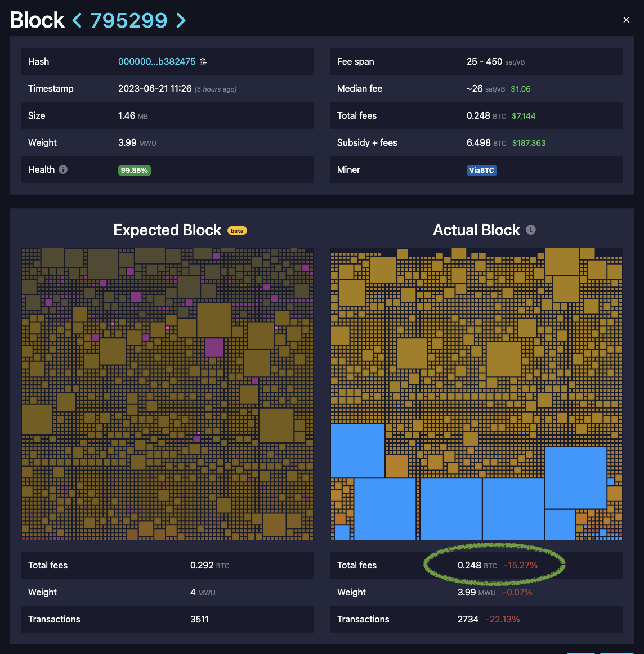Click the beta badge next to Expected Block
This screenshot has height=654, width=644.
pyautogui.click(x=237, y=231)
